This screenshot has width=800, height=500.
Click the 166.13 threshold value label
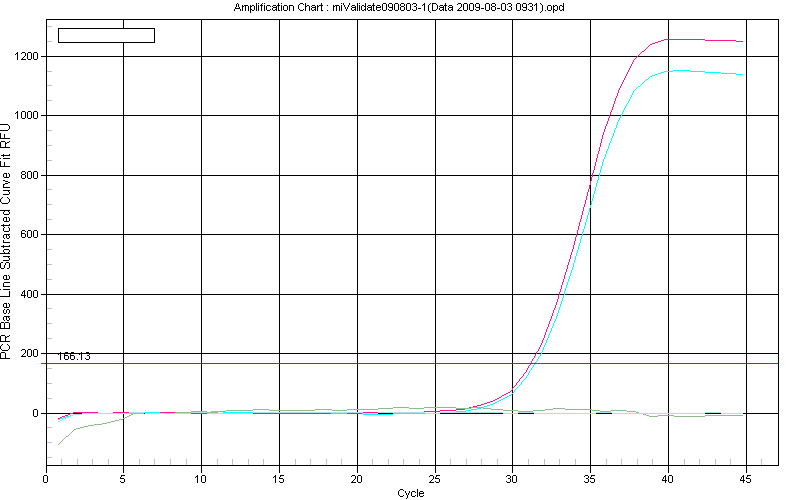74,356
